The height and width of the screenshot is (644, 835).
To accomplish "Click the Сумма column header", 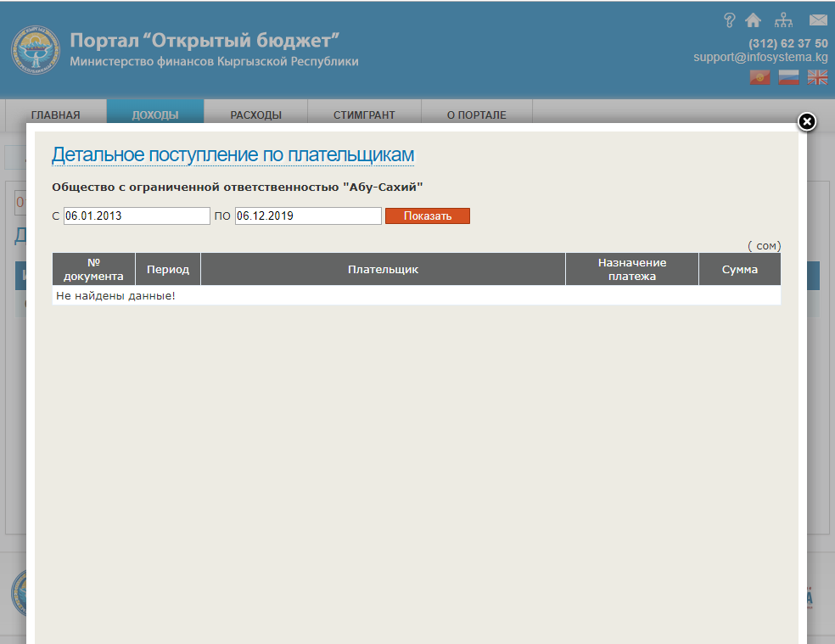I will [x=739, y=270].
